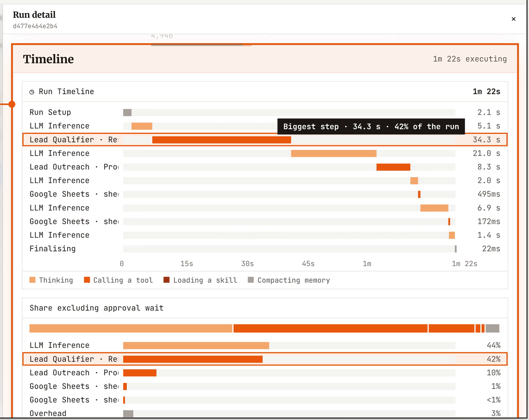Viewport: 529px width, 420px height.
Task: Click the gray Overhead segment of stacked bar
Action: click(x=492, y=328)
